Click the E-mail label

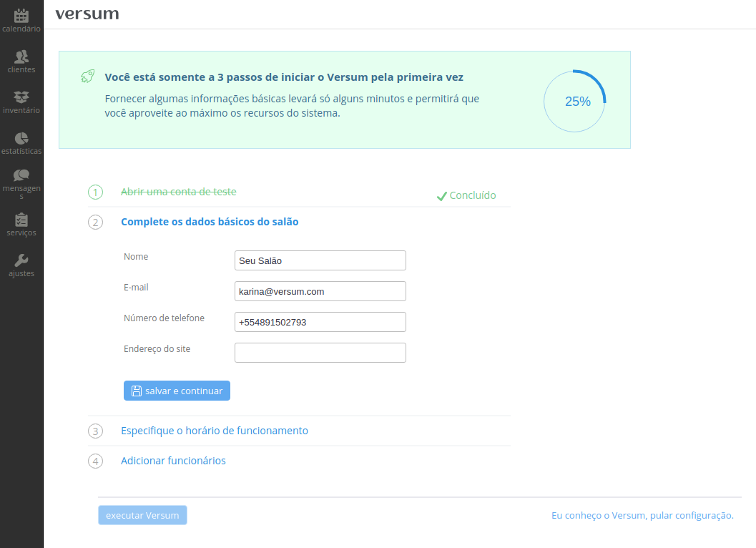(x=136, y=287)
